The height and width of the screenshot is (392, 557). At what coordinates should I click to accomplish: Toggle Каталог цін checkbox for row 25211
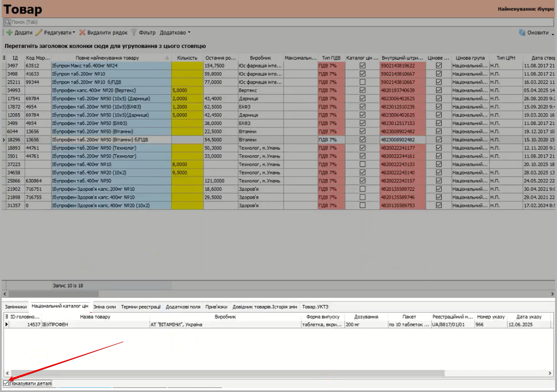point(362,82)
